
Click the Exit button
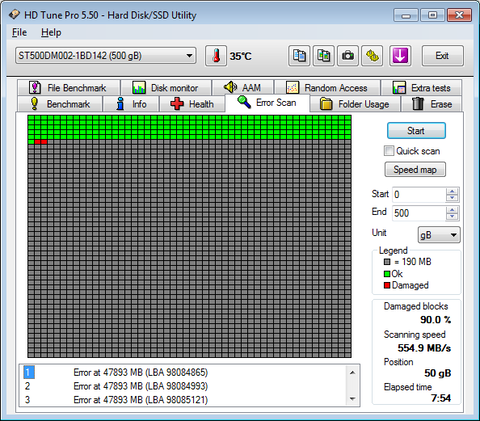(442, 56)
